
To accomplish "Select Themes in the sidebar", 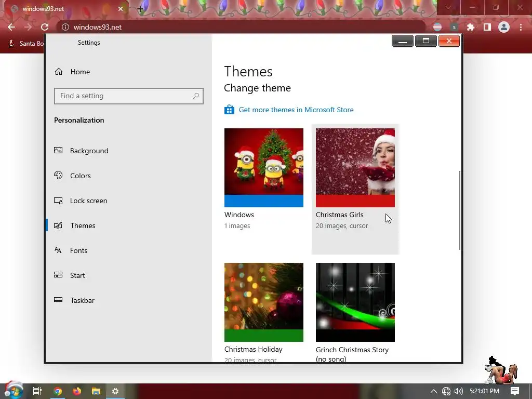I will tap(83, 225).
